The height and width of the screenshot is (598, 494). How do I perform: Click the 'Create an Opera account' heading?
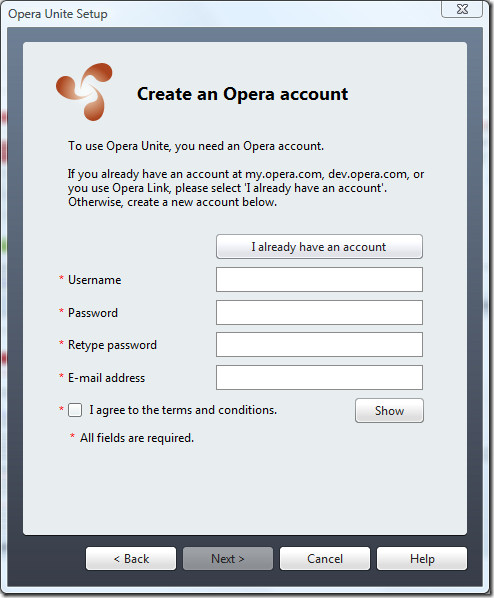tap(243, 94)
